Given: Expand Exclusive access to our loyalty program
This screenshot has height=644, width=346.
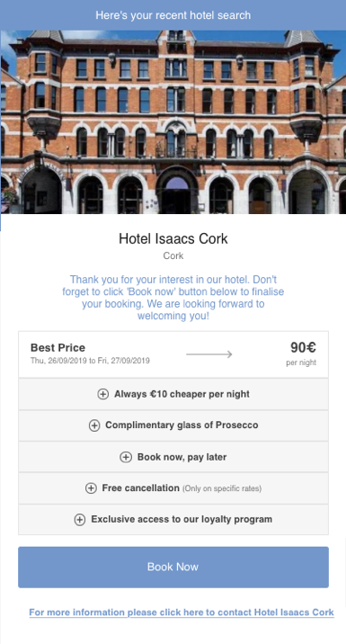Looking at the screenshot, I should click(x=173, y=520).
